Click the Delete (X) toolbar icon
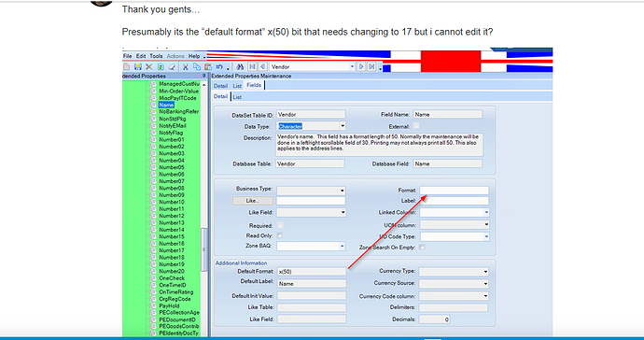Screen dimensions: 644x340 tap(149, 66)
